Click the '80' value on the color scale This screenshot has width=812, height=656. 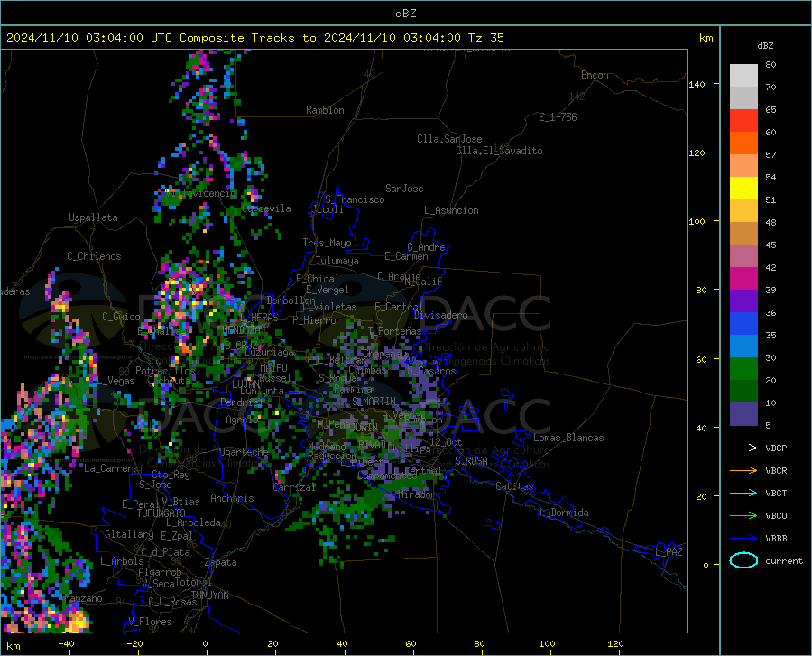click(770, 65)
